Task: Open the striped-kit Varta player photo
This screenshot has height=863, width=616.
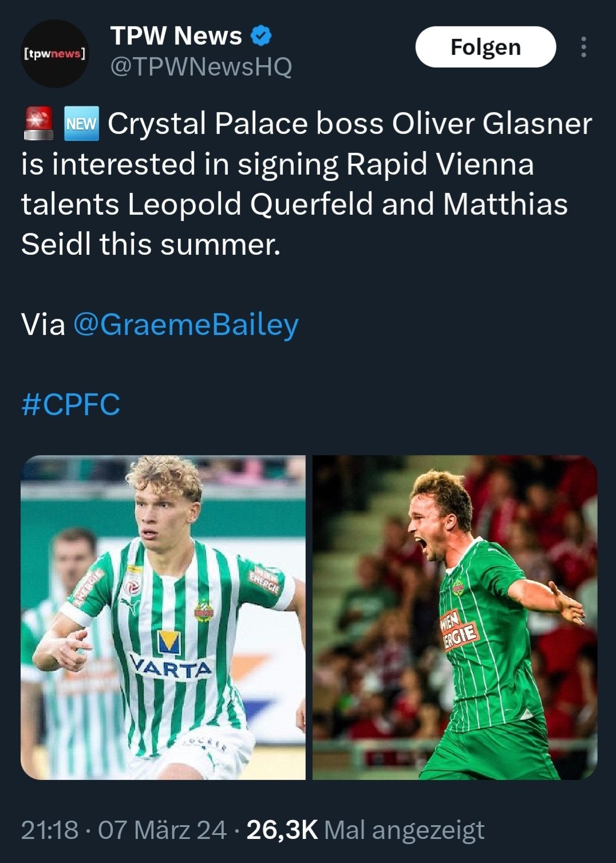Action: tap(163, 617)
